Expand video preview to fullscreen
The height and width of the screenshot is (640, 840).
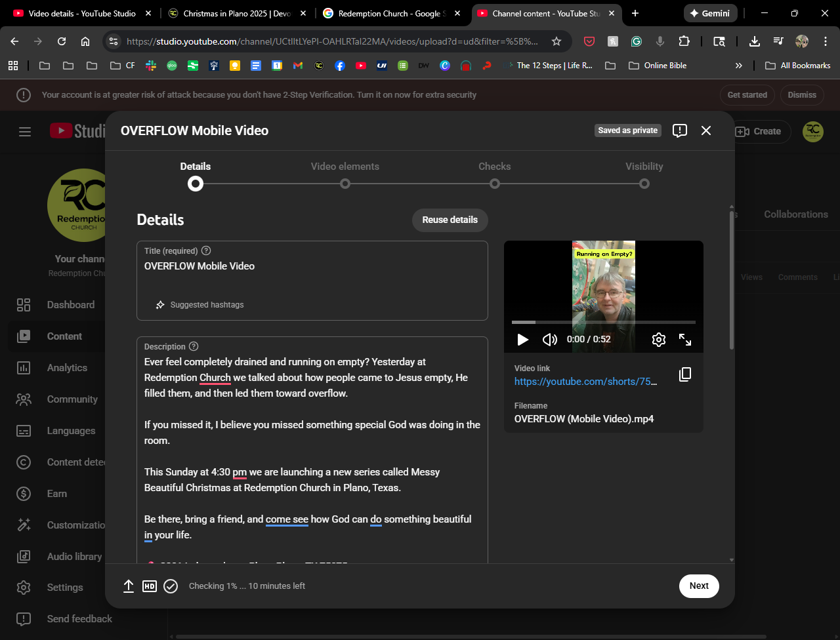[x=685, y=340]
